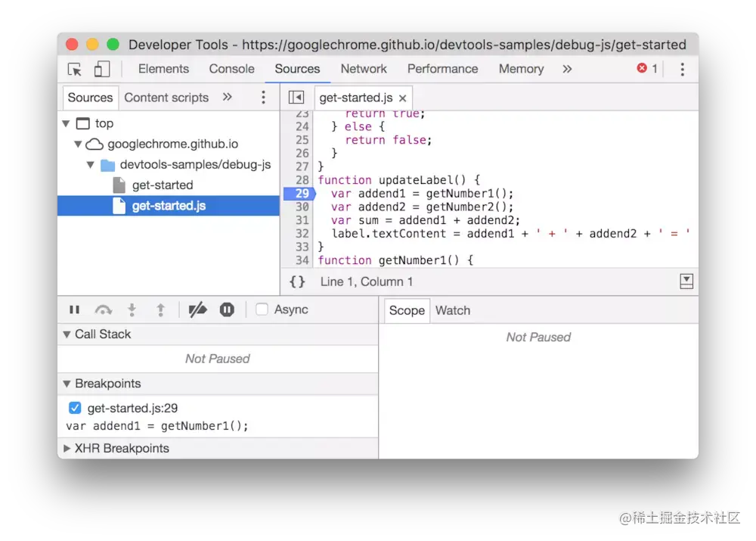Open the Memory panel

click(521, 69)
